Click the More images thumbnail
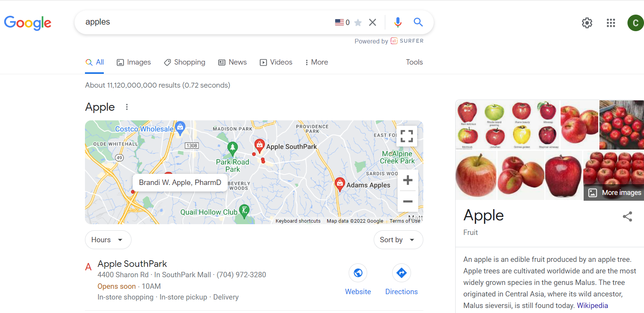 coord(614,192)
